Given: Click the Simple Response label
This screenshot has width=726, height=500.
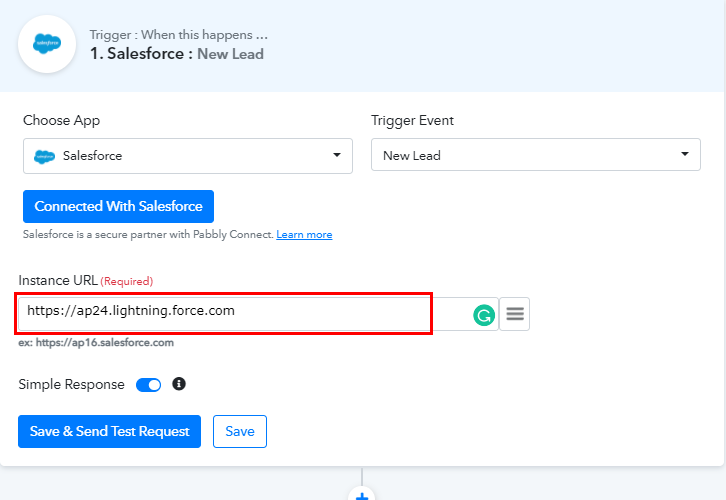Looking at the screenshot, I should [x=71, y=385].
